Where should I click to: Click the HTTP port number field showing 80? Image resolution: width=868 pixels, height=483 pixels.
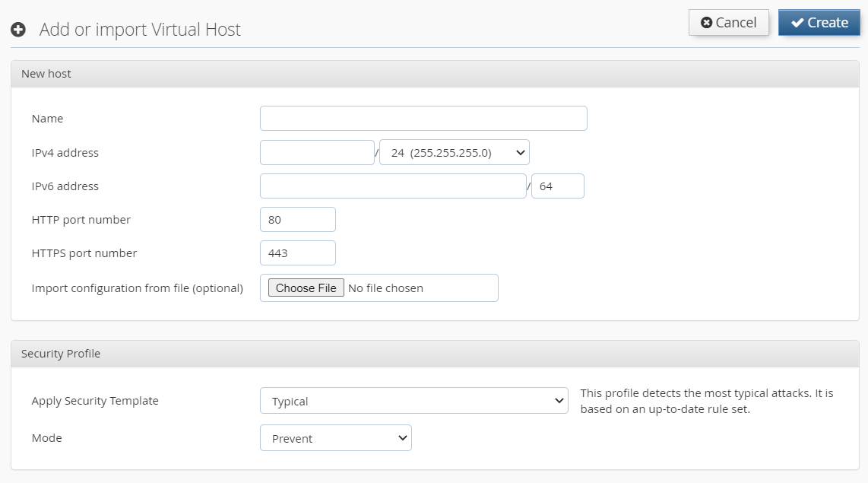tap(297, 219)
